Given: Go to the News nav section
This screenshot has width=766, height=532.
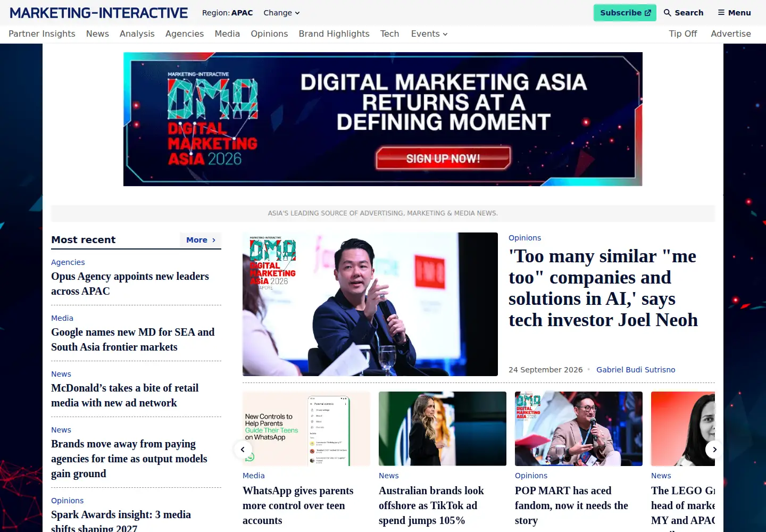Looking at the screenshot, I should click(x=97, y=34).
